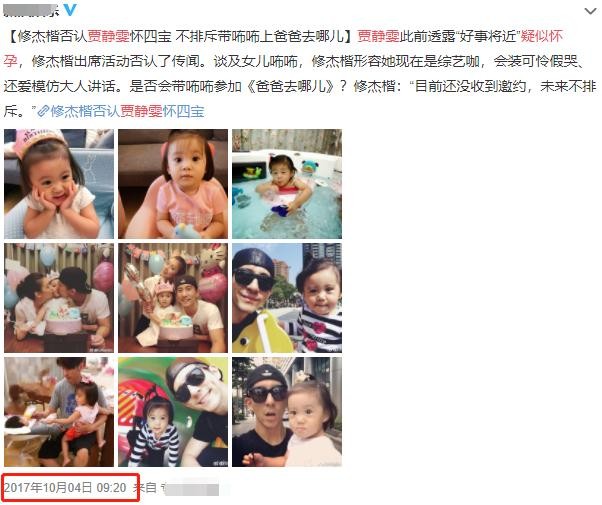Open outdoor selfie of man in black cap
The height and width of the screenshot is (505, 602).
click(x=287, y=412)
